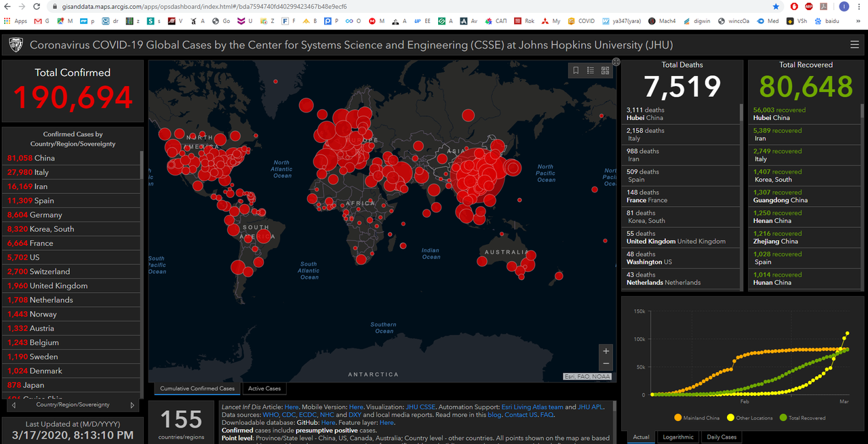
Task: Open the VSh bookmark
Action: pyautogui.click(x=797, y=21)
